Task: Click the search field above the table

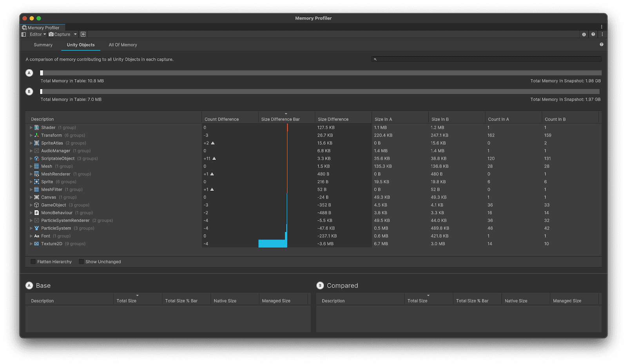Action: coord(486,59)
